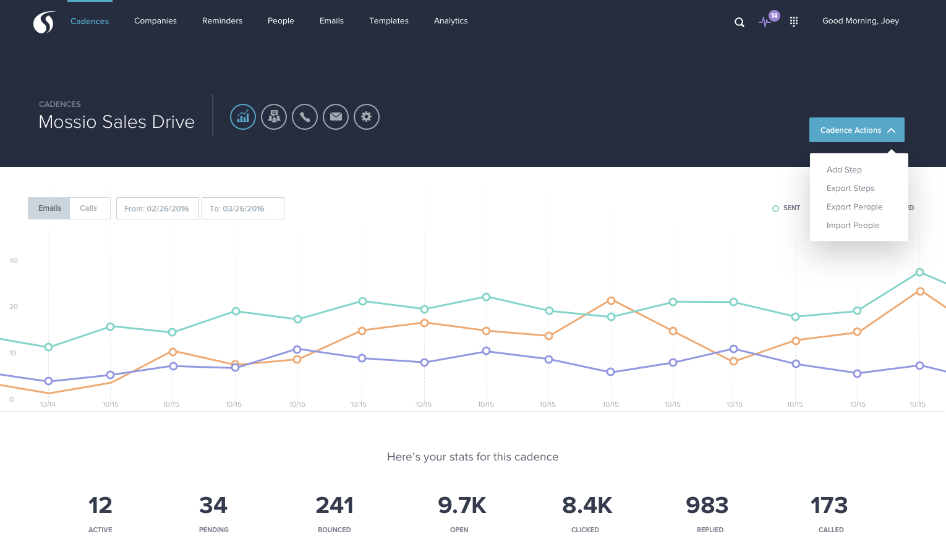
Task: Select the analytics chart round icon
Action: pyautogui.click(x=243, y=117)
